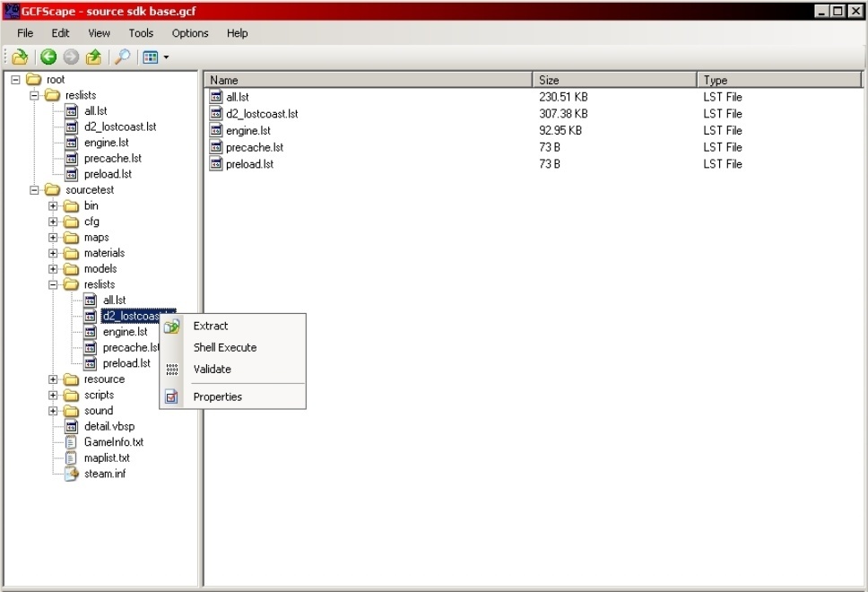Click the GameInfo.txt document icon
This screenshot has width=868, height=592.
click(71, 442)
